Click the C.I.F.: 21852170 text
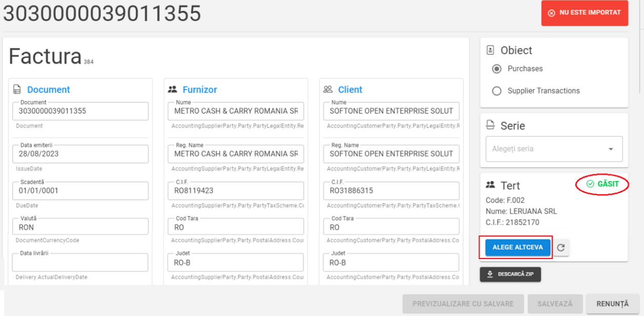Viewport: 644px width, 316px height. (x=513, y=222)
